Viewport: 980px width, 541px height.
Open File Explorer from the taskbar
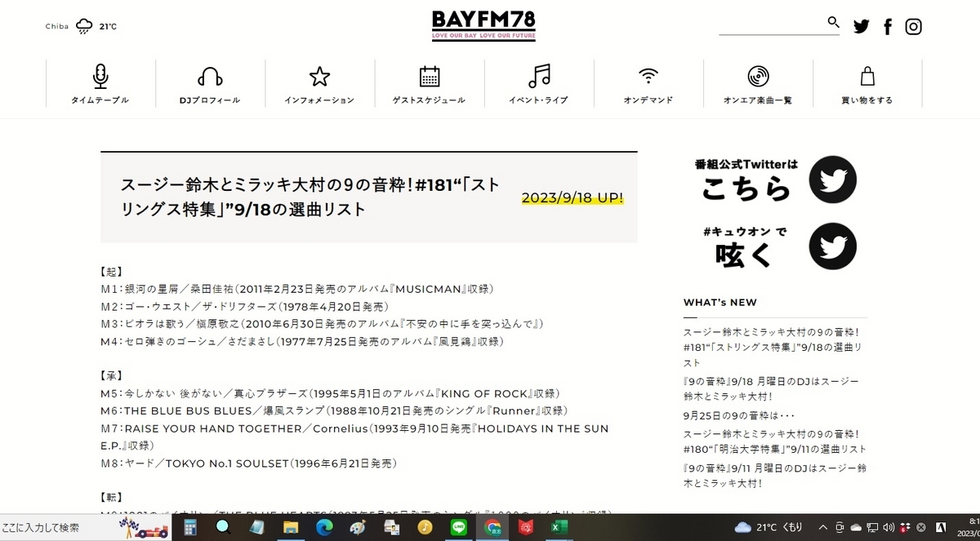pyautogui.click(x=291, y=528)
